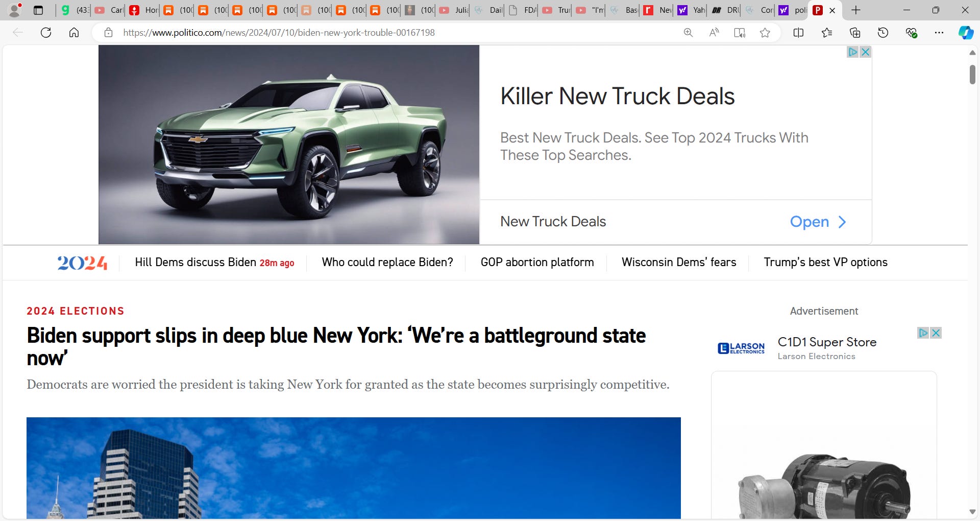This screenshot has height=521, width=980.
Task: Click 'Open' button on truck ad
Action: [x=818, y=222]
